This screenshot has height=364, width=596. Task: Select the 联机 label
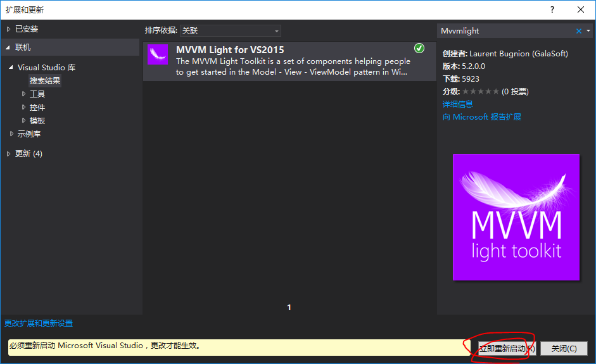(x=23, y=47)
